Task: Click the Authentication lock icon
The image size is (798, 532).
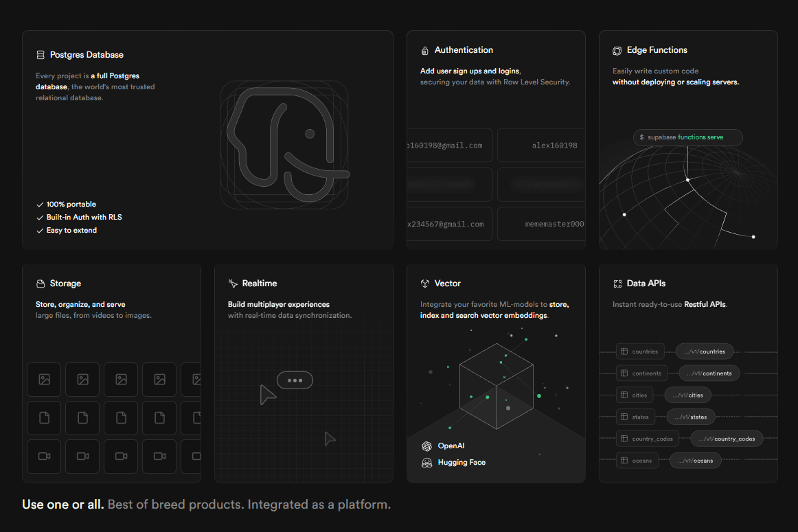Action: (x=425, y=51)
